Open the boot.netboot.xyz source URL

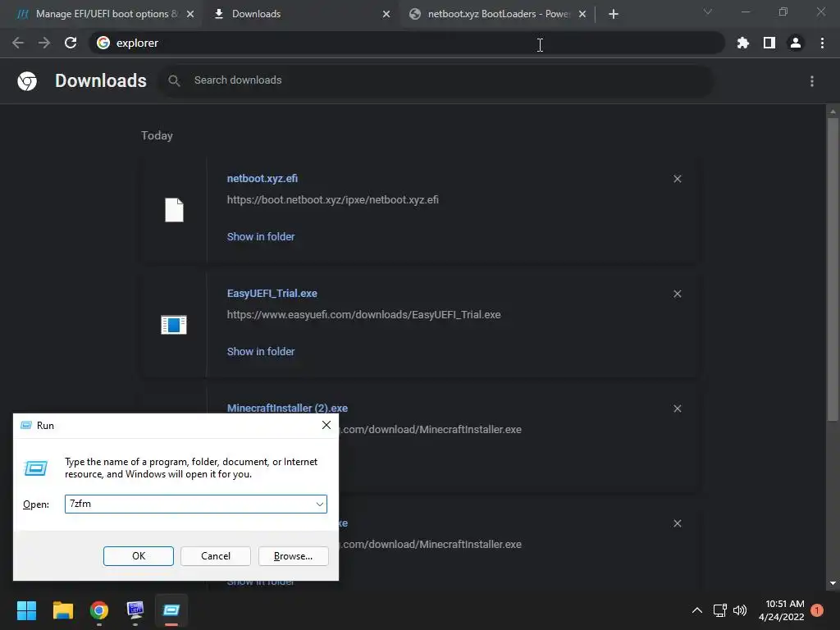(x=333, y=200)
